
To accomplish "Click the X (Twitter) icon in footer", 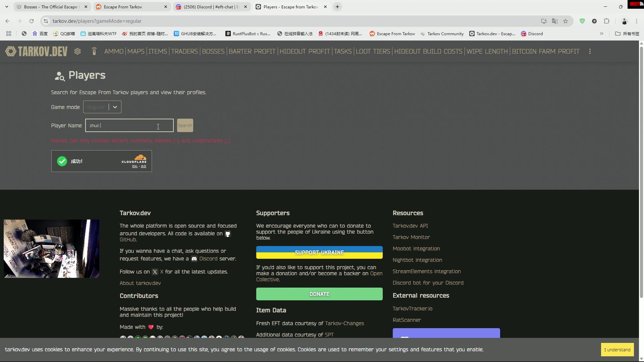I will tap(155, 272).
